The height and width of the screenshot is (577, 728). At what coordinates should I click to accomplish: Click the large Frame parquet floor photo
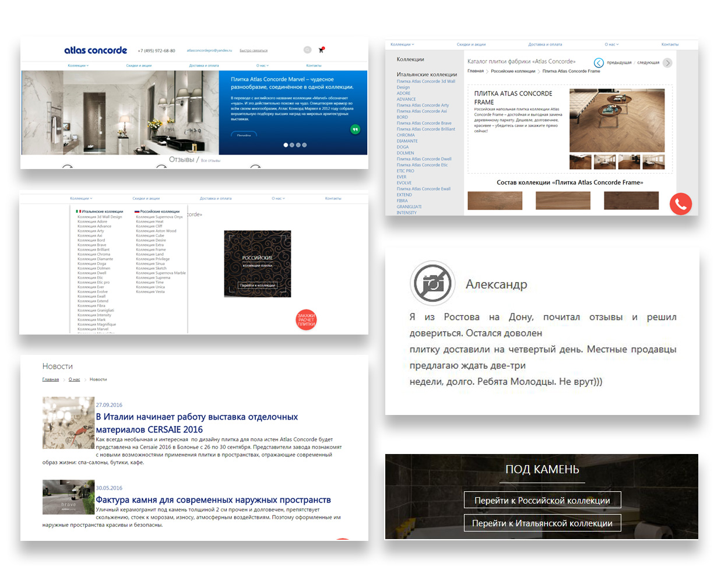coord(617,120)
